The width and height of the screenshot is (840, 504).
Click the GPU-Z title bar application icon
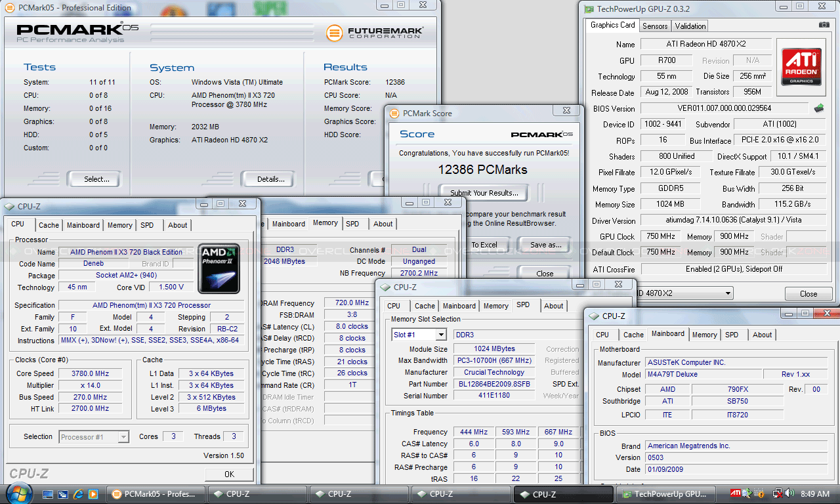coord(589,9)
